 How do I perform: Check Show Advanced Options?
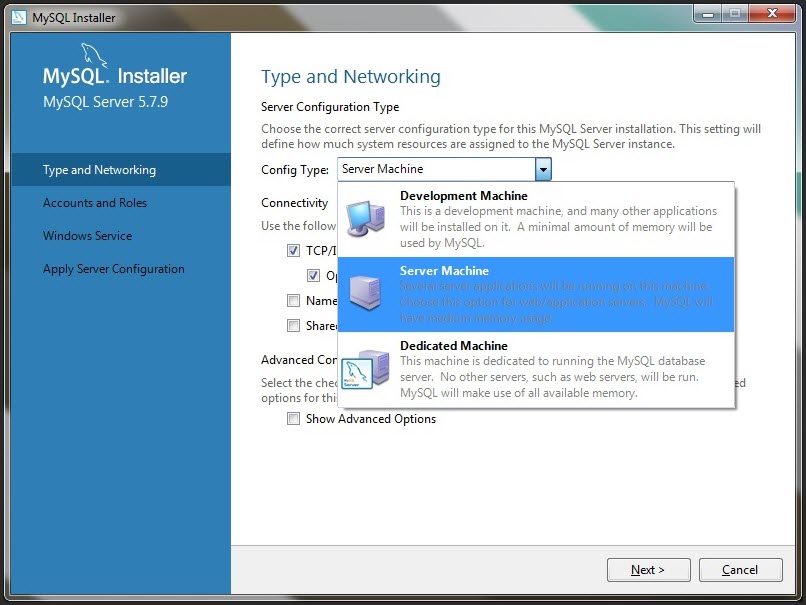tap(293, 418)
